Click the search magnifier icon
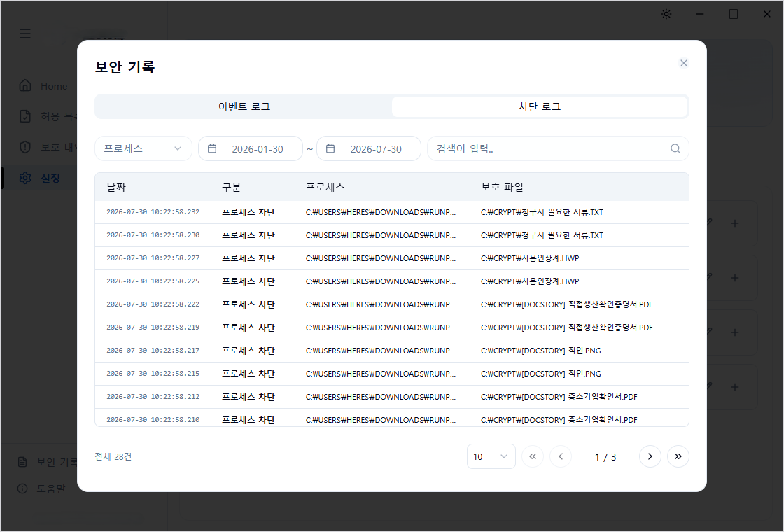Viewport: 784px width, 532px height. 675,148
